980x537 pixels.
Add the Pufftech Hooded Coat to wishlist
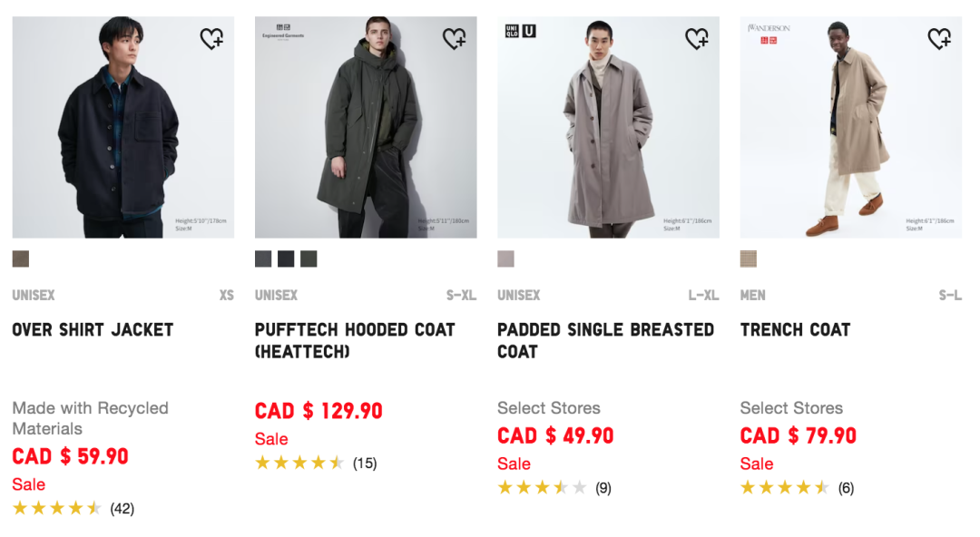(454, 37)
